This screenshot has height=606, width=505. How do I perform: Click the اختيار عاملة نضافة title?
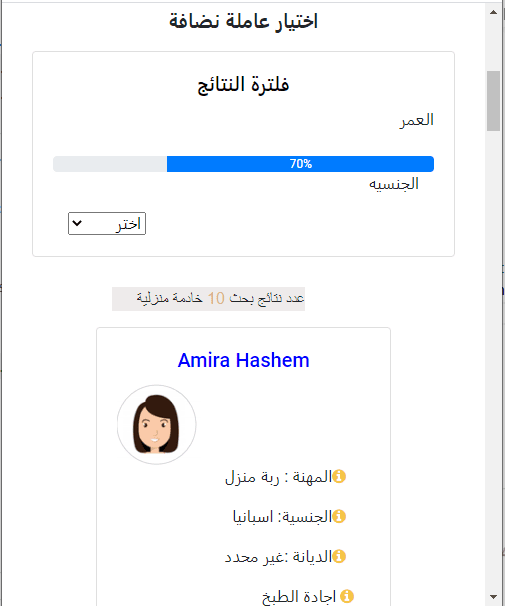tap(243, 21)
